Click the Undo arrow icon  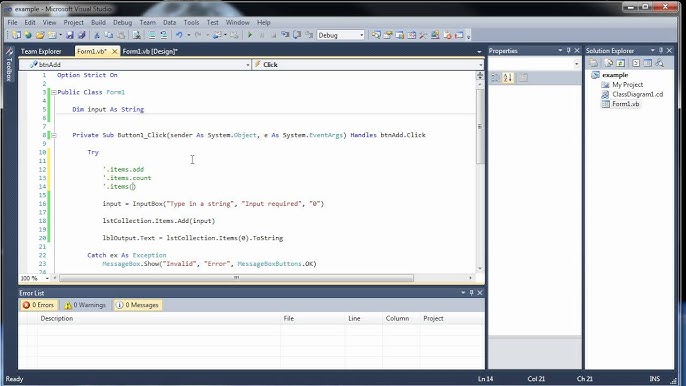click(179, 35)
